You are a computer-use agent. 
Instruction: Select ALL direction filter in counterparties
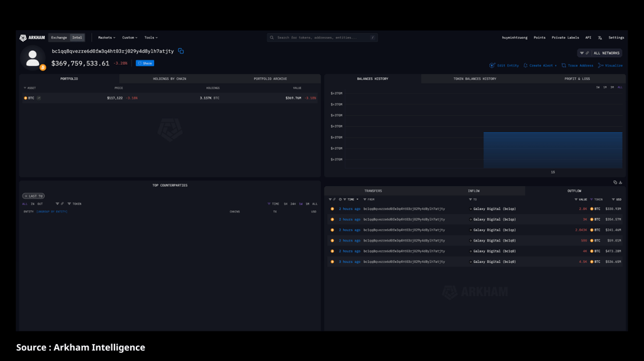[x=25, y=204]
